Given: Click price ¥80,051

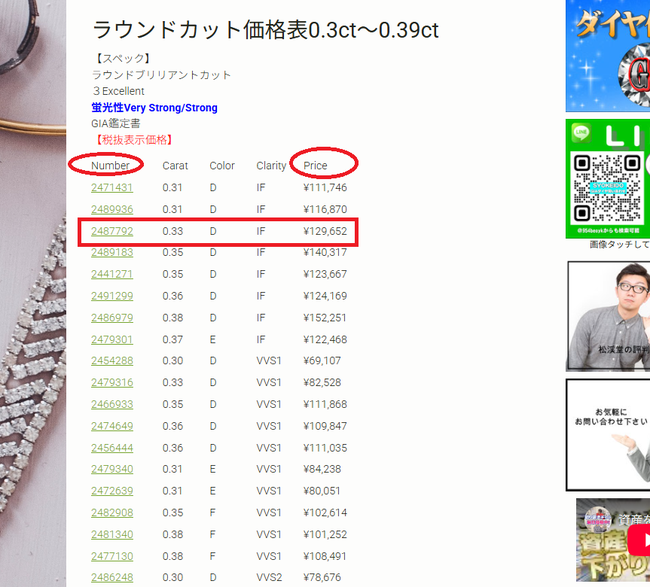Looking at the screenshot, I should coord(322,491).
